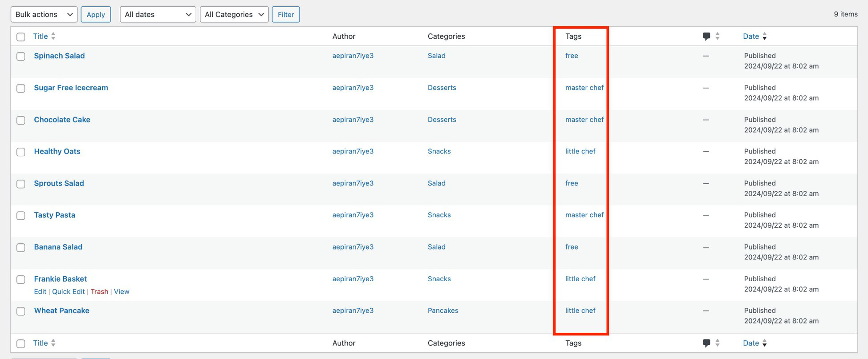Click free tag in Sprouts Salad row

coord(572,183)
